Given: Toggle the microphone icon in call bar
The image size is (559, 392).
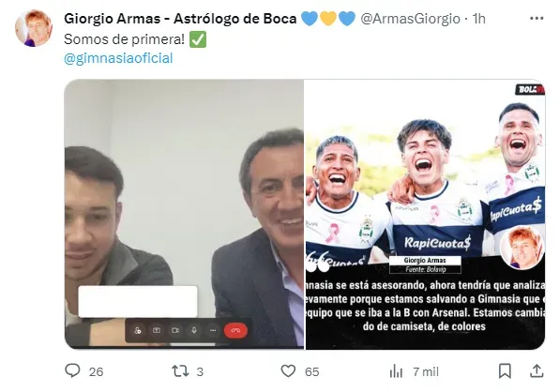Looking at the screenshot, I should click(194, 330).
